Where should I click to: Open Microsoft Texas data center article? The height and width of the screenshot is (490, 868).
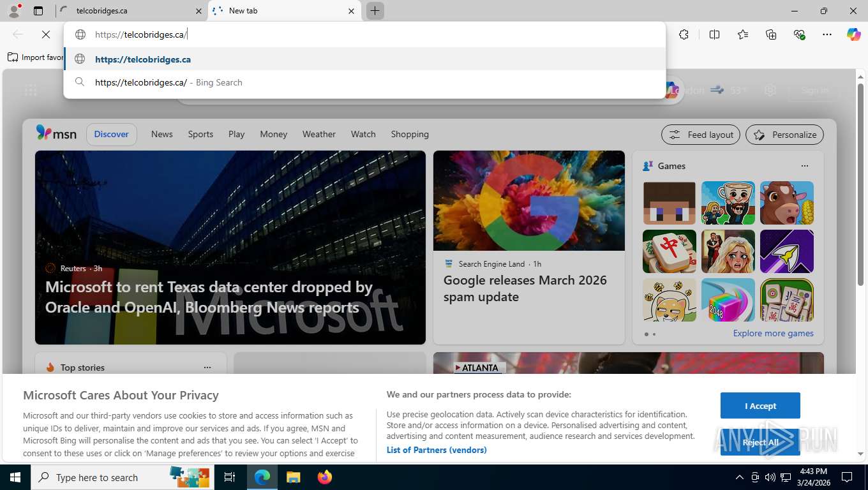(x=209, y=297)
